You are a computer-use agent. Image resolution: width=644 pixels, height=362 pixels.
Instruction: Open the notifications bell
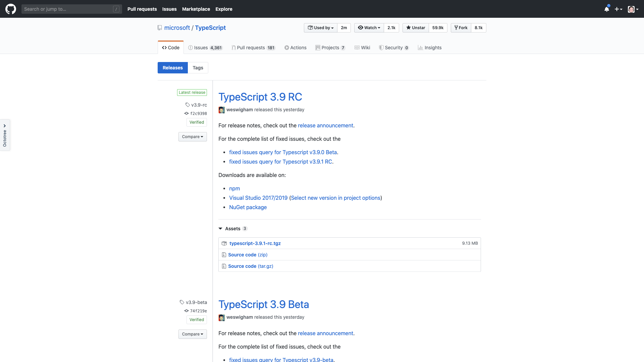(x=606, y=9)
